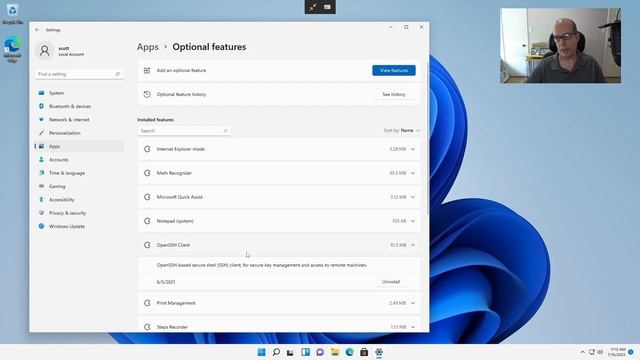The width and height of the screenshot is (640, 360).
Task: Focus the installed features Search field
Action: click(x=183, y=131)
